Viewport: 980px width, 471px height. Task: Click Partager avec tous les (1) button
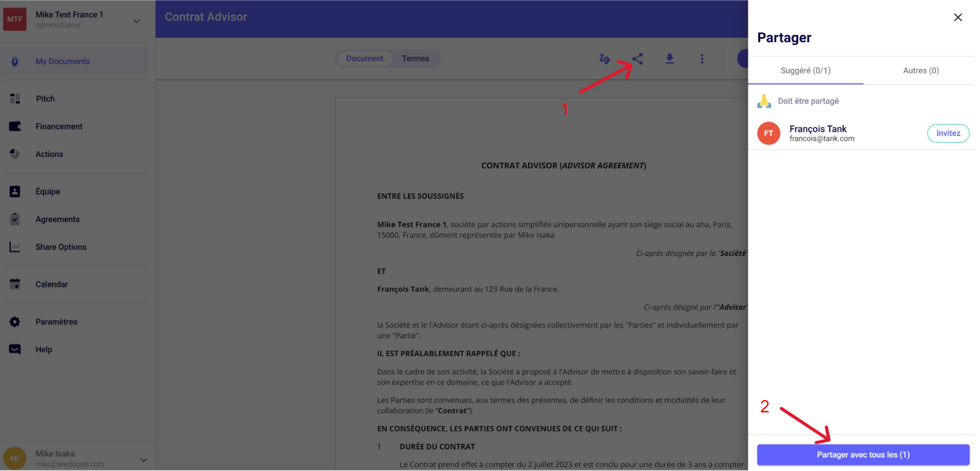point(863,455)
